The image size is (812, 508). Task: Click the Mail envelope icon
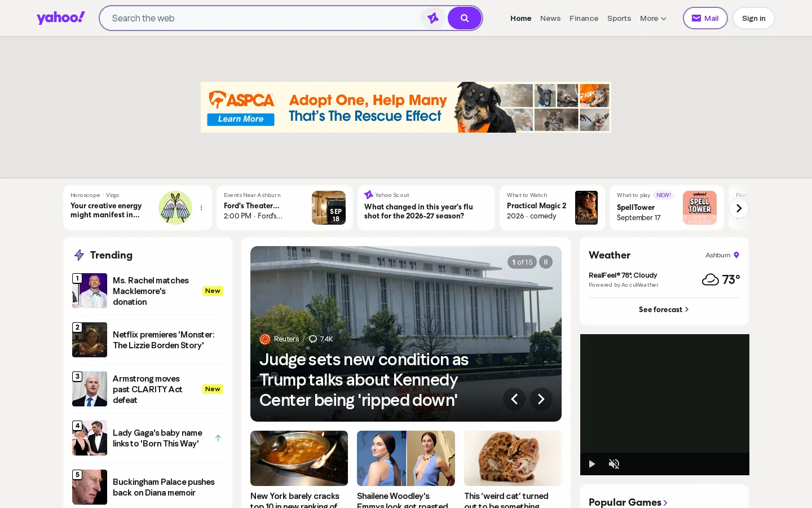pyautogui.click(x=696, y=18)
